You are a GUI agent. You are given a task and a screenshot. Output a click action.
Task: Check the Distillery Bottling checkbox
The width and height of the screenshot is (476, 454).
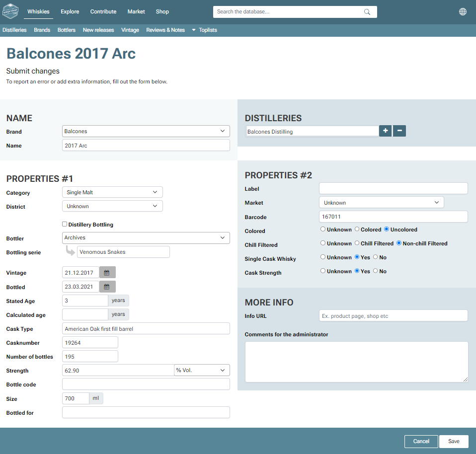tap(65, 225)
